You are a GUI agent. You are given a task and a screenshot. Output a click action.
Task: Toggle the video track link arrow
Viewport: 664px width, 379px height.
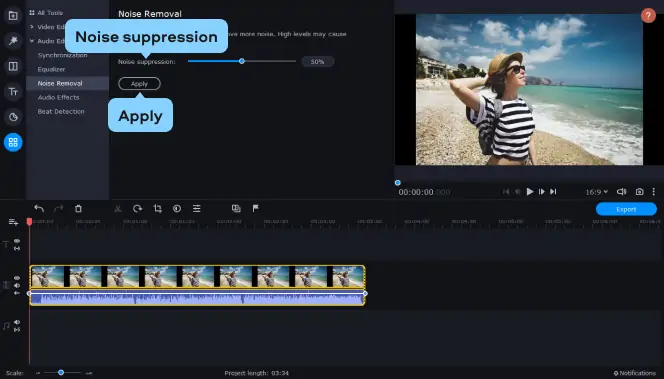point(17,293)
